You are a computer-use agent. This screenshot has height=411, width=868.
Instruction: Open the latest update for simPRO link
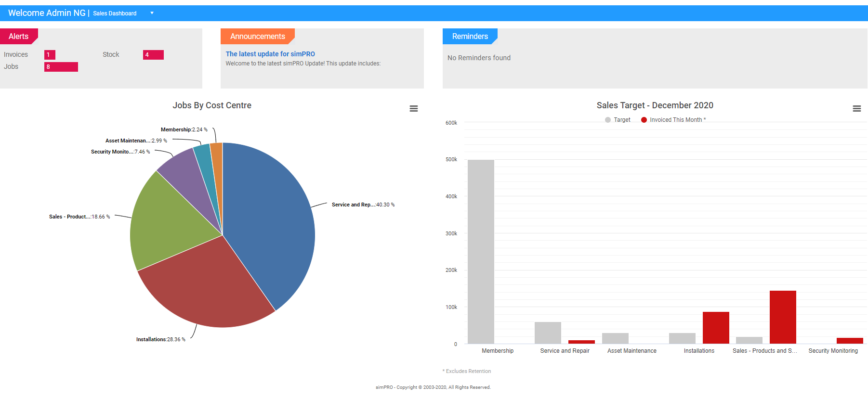coord(270,54)
